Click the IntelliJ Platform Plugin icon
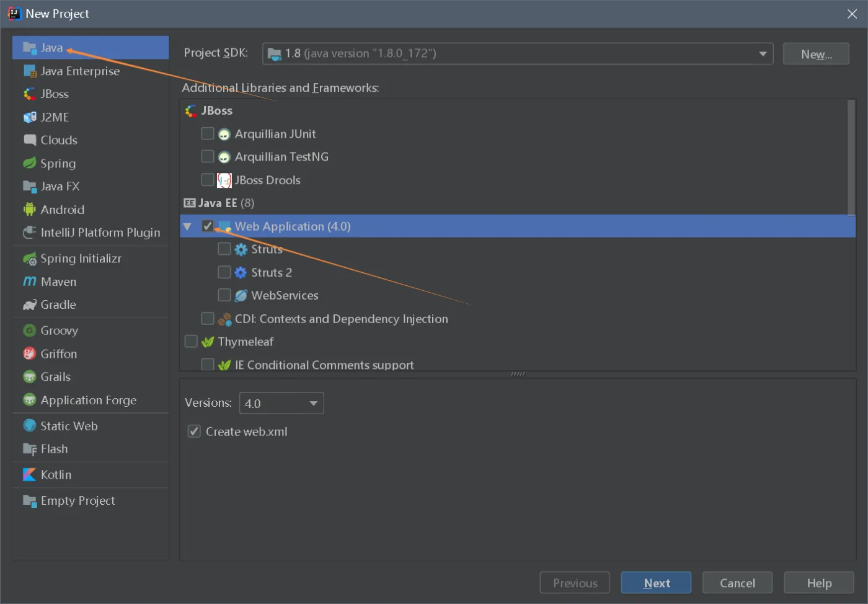 [29, 233]
